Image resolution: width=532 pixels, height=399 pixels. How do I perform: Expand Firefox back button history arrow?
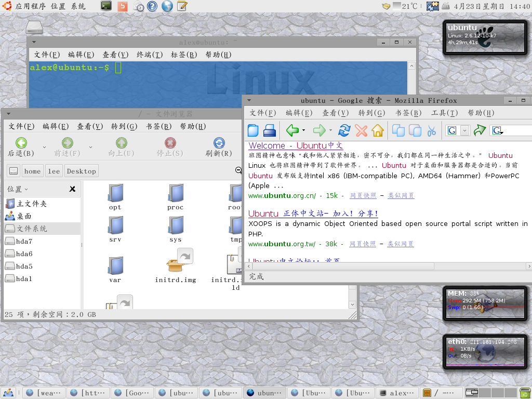(x=303, y=130)
